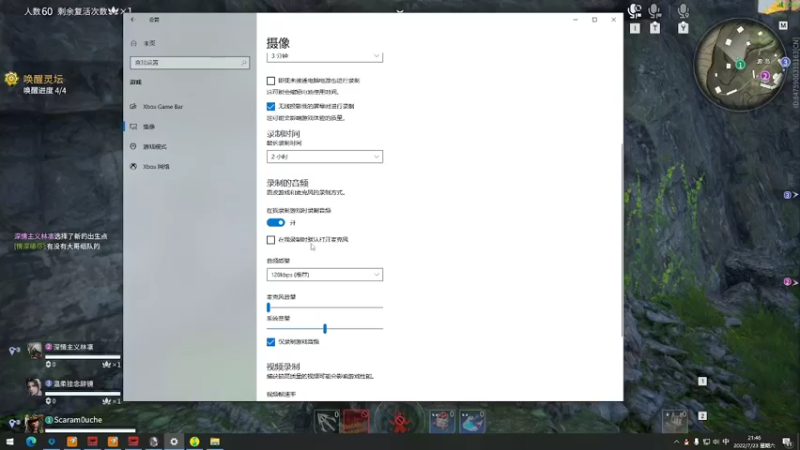Click the Game Mode sidebar icon
The width and height of the screenshot is (800, 450).
tap(133, 146)
